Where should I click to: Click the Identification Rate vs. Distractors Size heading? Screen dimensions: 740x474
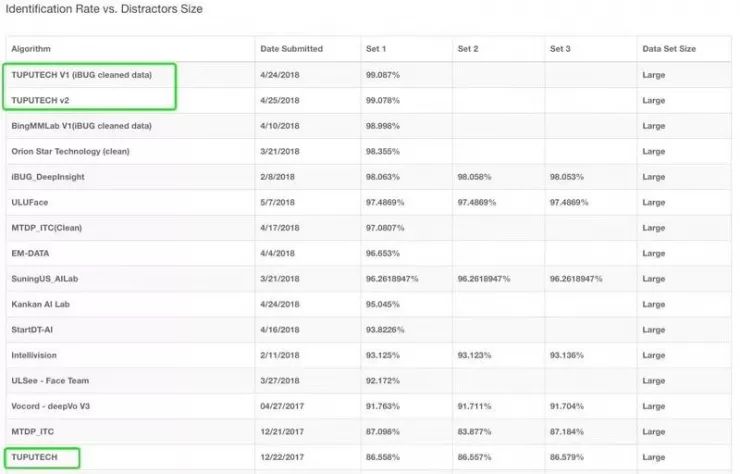pyautogui.click(x=104, y=8)
